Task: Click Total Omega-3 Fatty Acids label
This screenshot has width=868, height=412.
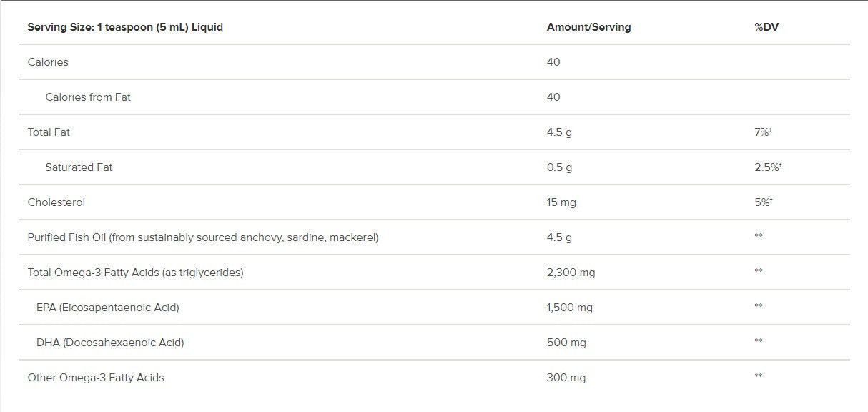Action: click(x=135, y=273)
